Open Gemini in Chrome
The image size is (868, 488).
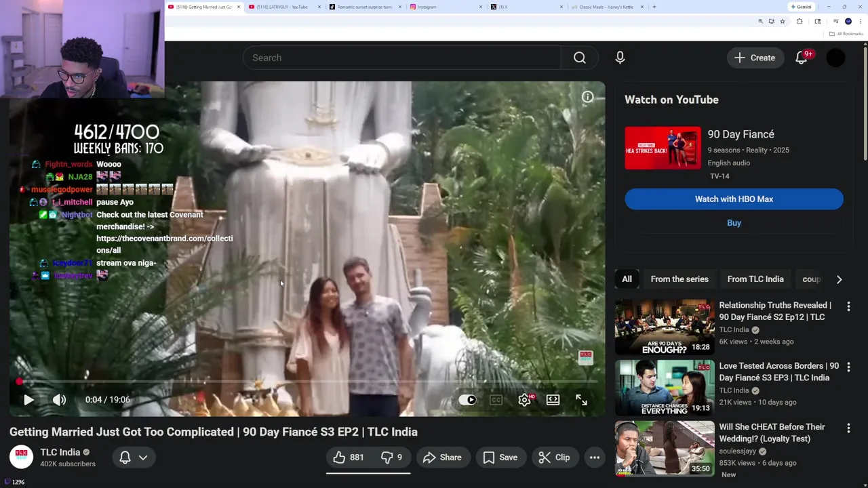click(x=801, y=7)
